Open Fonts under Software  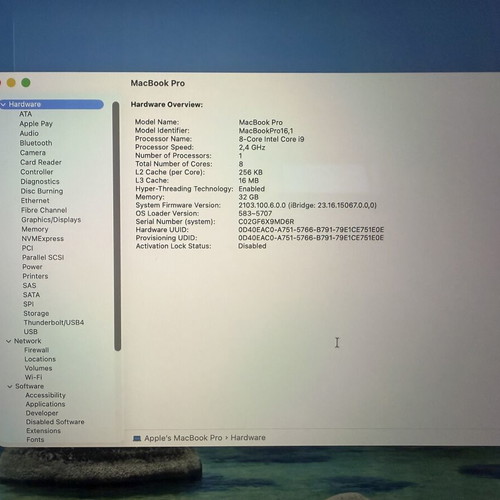click(35, 440)
